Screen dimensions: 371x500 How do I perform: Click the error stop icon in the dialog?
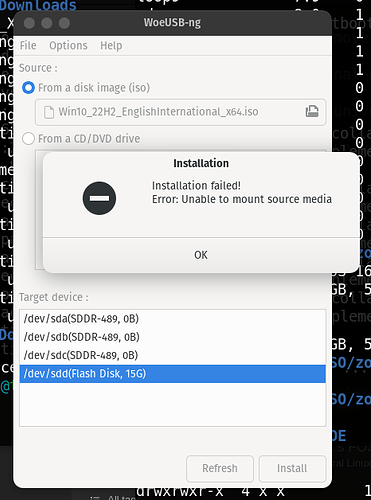[x=99, y=198]
